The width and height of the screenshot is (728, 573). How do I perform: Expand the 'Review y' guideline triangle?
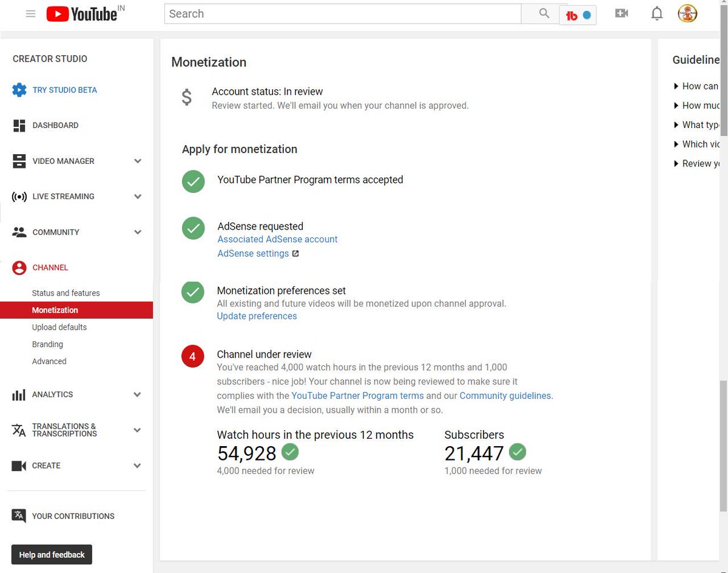coord(676,164)
